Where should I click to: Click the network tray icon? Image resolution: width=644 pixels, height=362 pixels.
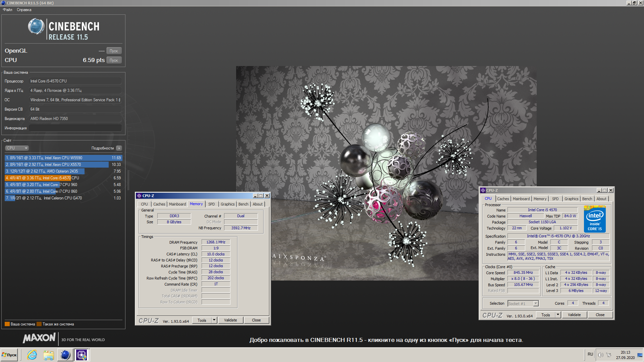coord(608,355)
